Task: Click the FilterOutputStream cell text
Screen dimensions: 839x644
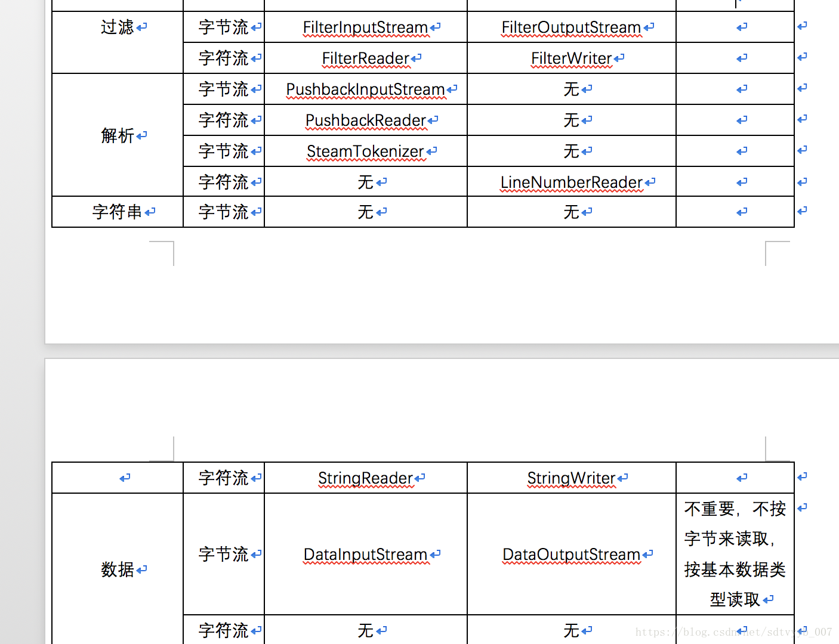Action: [571, 27]
